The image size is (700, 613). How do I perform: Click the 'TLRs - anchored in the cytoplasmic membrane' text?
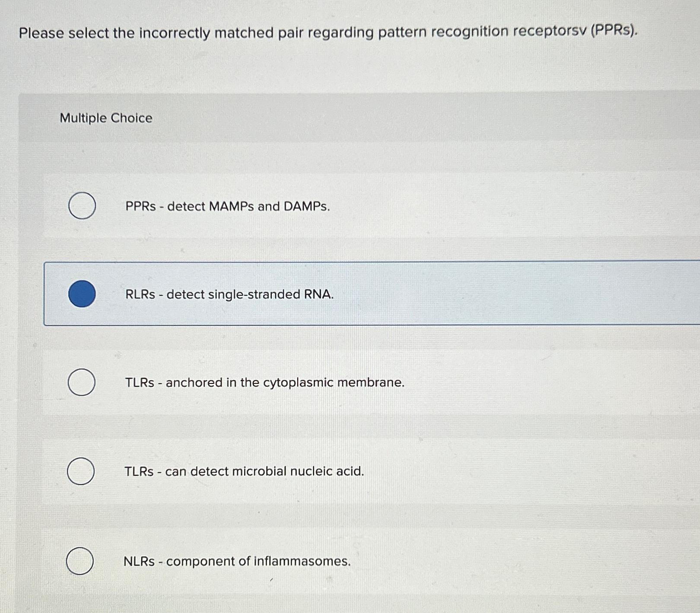point(264,383)
